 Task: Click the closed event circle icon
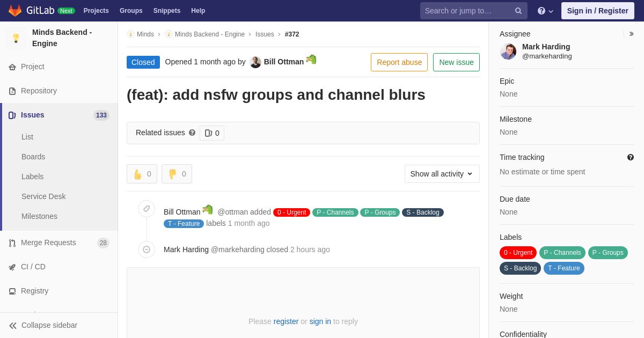pyautogui.click(x=147, y=249)
